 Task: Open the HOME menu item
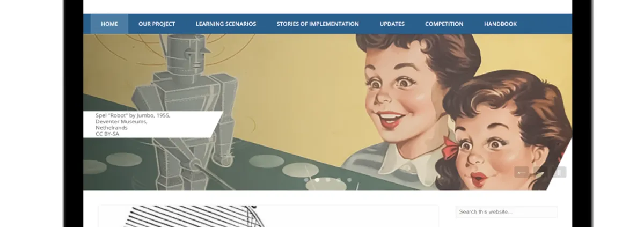(109, 24)
